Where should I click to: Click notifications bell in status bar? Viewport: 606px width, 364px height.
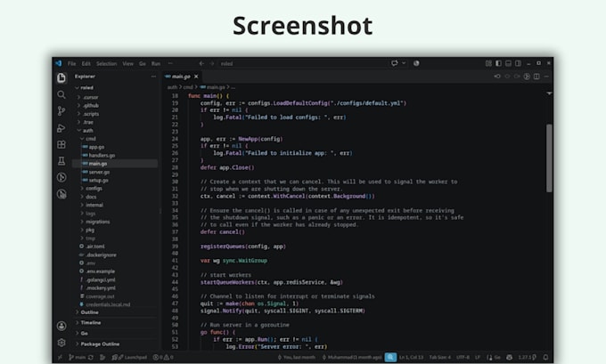tap(545, 358)
